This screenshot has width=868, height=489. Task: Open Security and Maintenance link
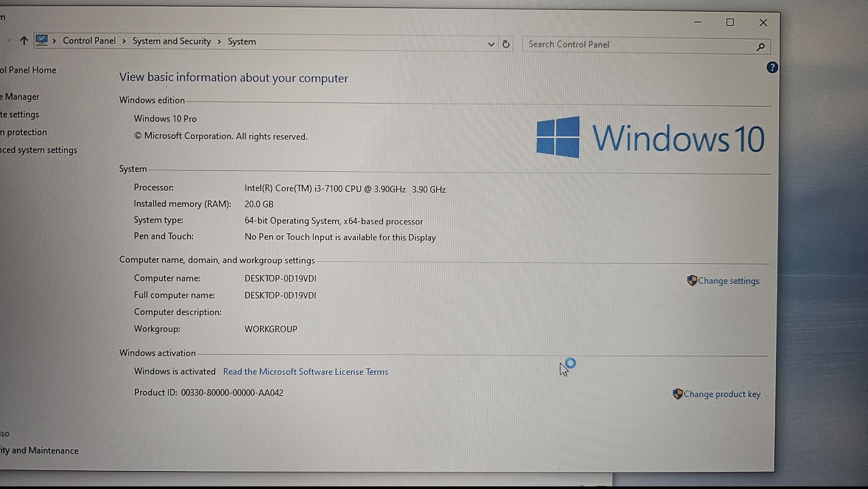coord(39,450)
